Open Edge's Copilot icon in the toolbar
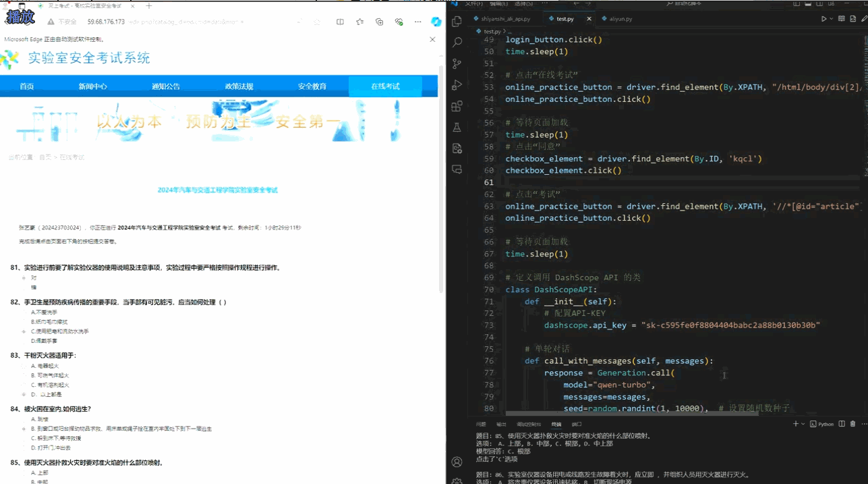Image resolution: width=868 pixels, height=484 pixels. tap(436, 22)
